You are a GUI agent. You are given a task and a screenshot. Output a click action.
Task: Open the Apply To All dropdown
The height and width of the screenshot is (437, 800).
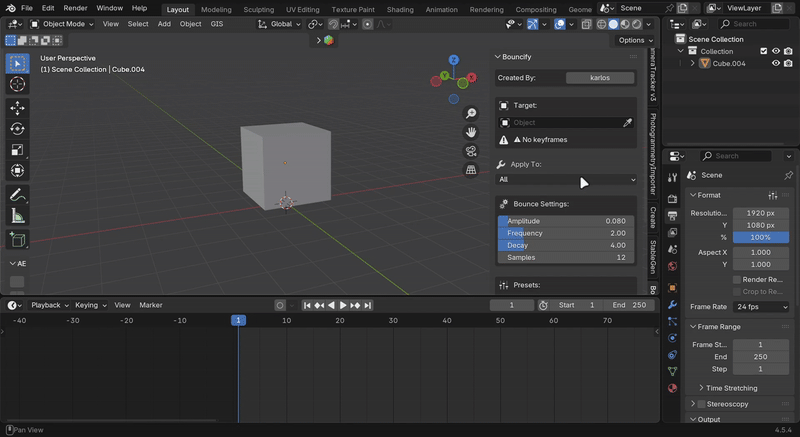566,179
